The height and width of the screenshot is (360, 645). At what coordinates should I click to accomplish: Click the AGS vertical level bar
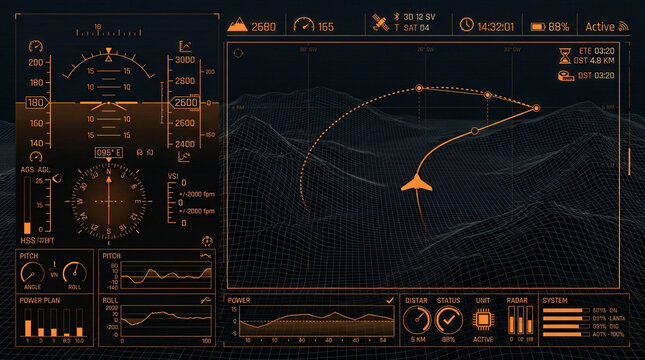(27, 206)
